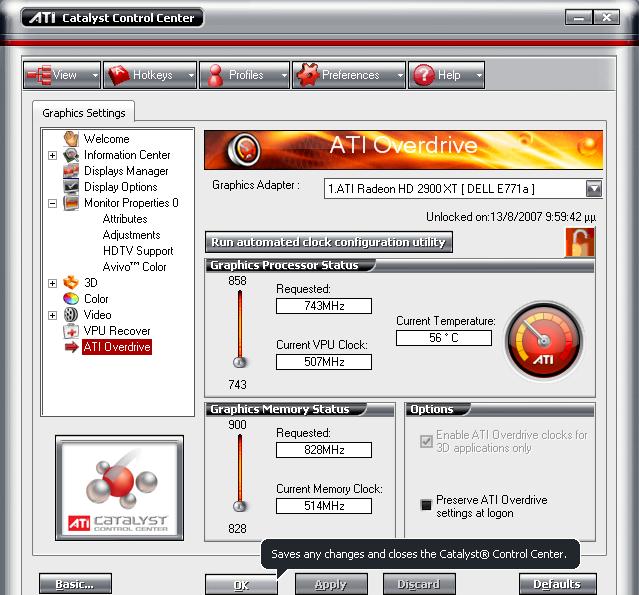This screenshot has width=639, height=595.
Task: Click the red arrow beside ATI Overdrive
Action: 71,347
